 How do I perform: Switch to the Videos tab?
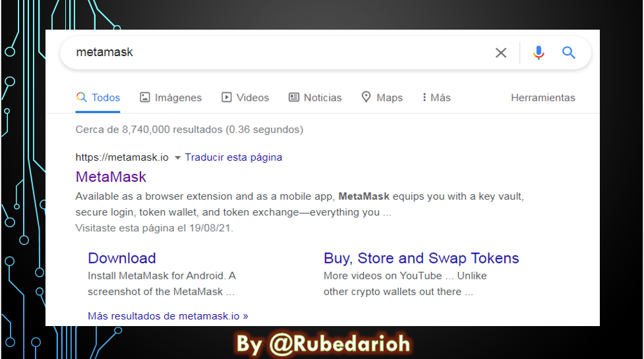tap(245, 97)
